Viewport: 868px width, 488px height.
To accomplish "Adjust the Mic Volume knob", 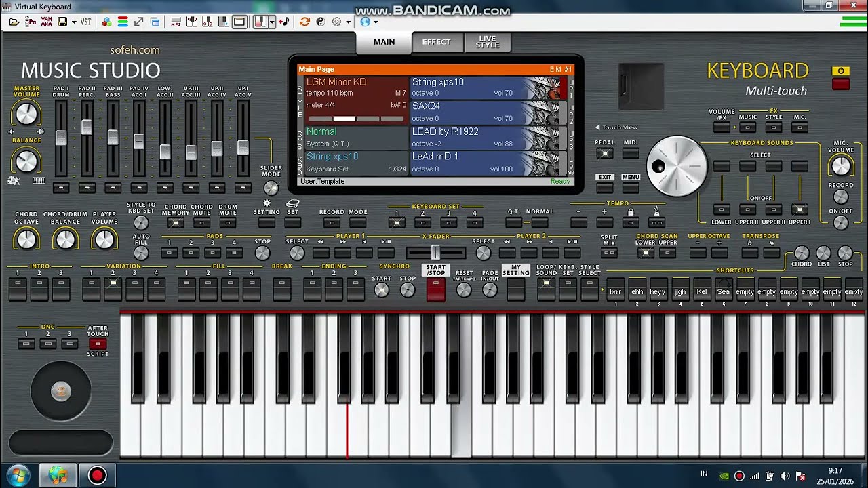I will pyautogui.click(x=841, y=165).
